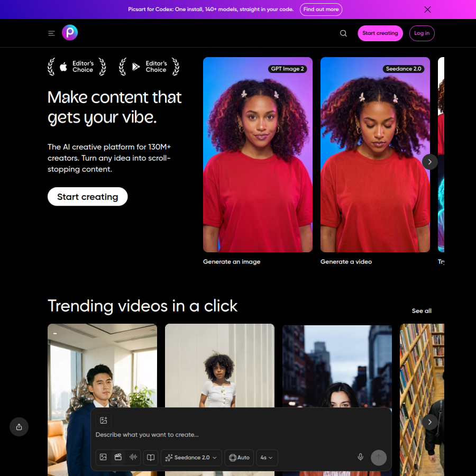
Task: Open the prompt library book icon
Action: tap(151, 457)
